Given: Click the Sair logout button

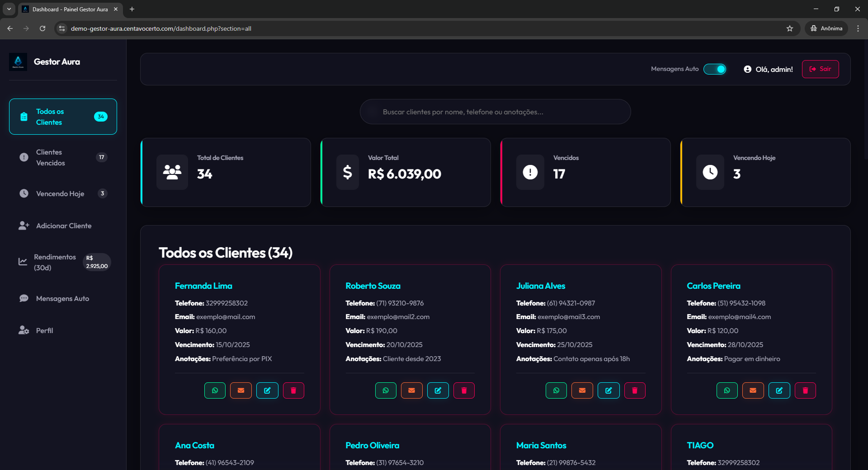Looking at the screenshot, I should [820, 69].
